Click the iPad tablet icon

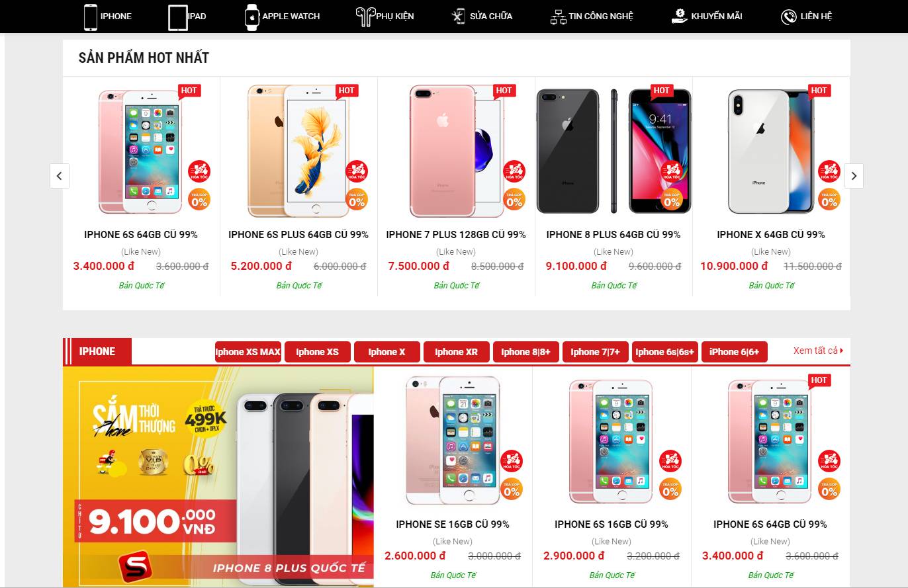[x=178, y=17]
